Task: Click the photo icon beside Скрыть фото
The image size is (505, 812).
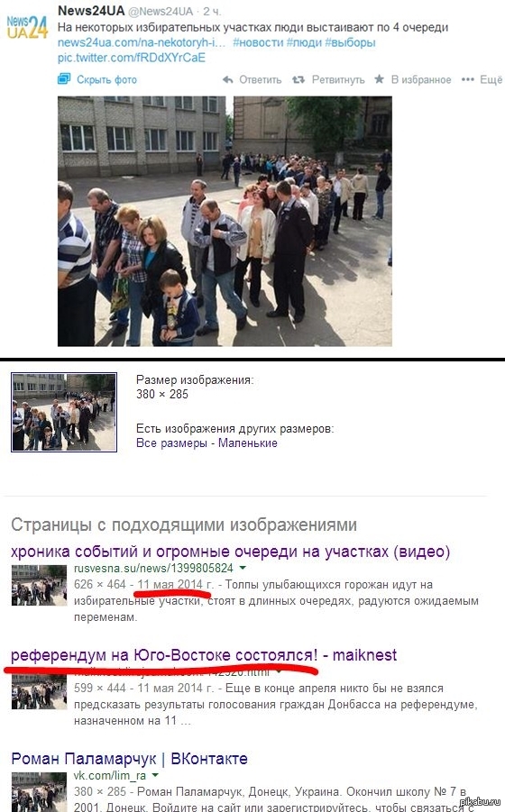Action: (x=64, y=79)
